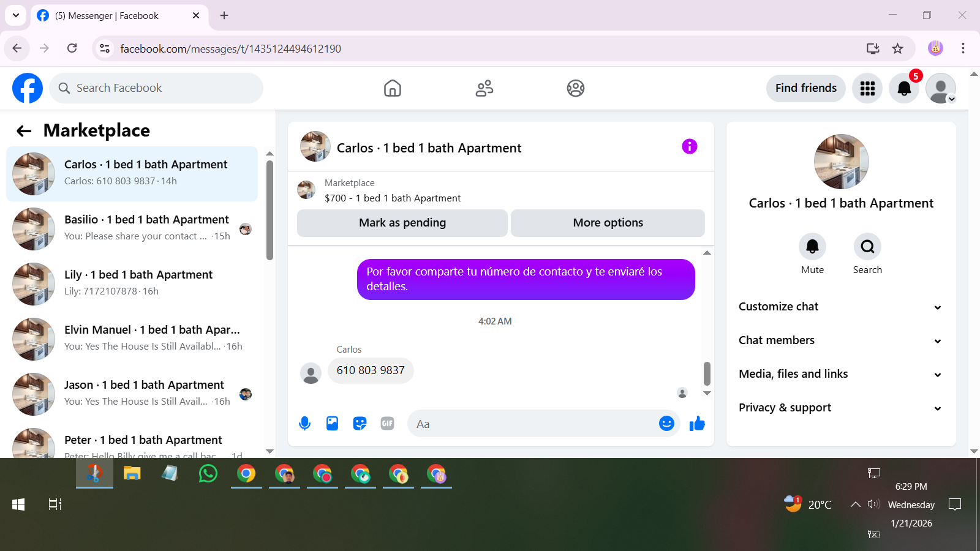The width and height of the screenshot is (980, 551).
Task: Open File Explorer from the taskbar
Action: 132,473
